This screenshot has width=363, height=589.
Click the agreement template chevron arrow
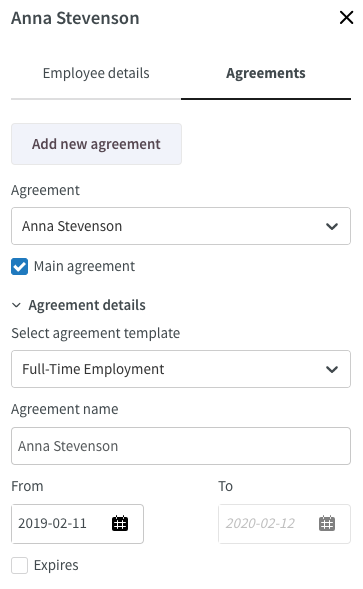click(332, 369)
